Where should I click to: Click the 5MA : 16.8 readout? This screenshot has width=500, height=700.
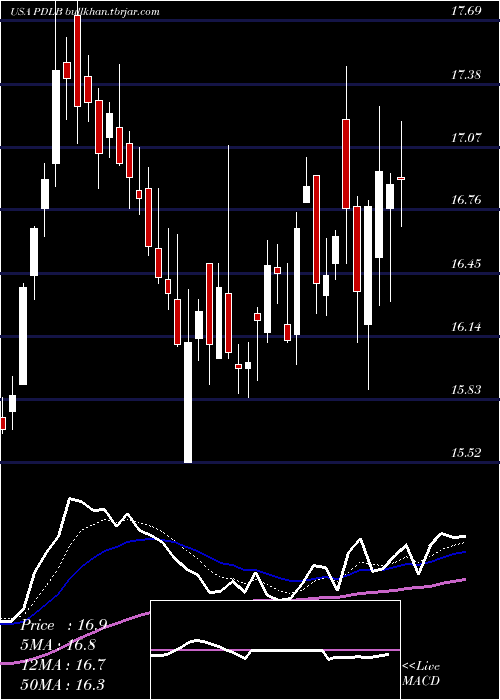coord(58,645)
